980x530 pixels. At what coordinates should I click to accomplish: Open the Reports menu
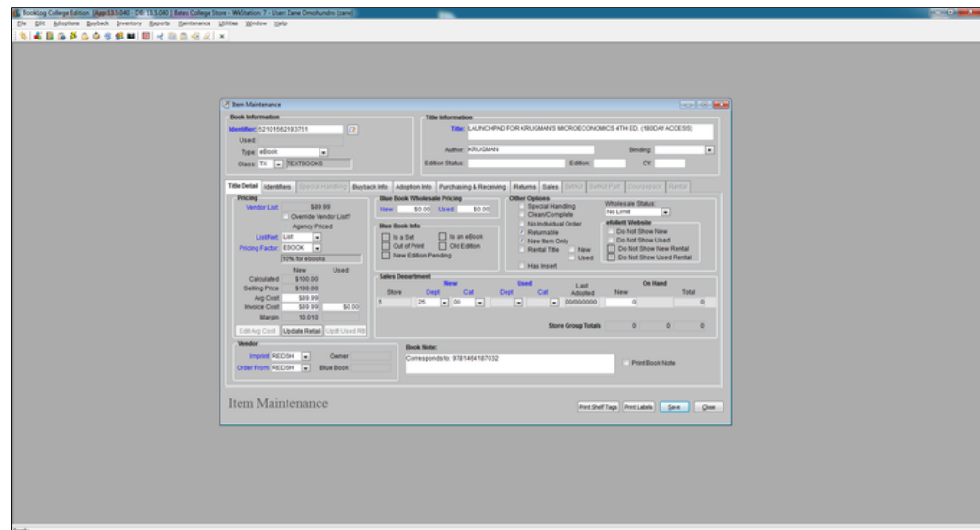160,23
